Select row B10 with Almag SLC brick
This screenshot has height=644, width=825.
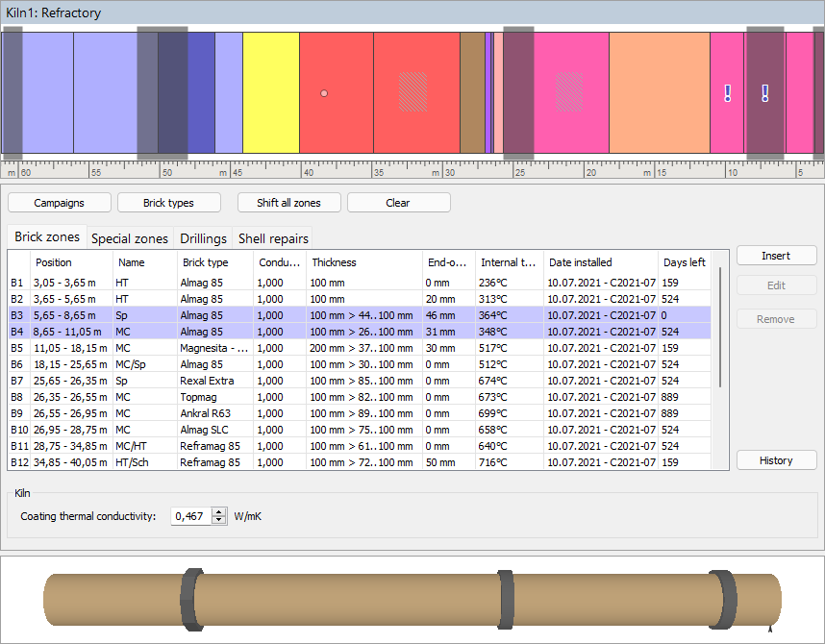click(x=360, y=430)
